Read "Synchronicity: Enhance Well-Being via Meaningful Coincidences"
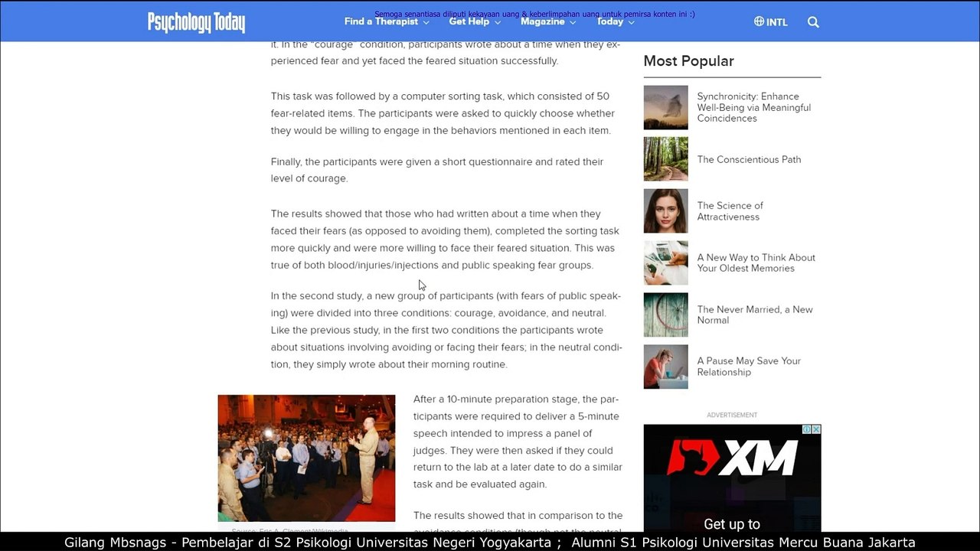This screenshot has height=551, width=980. pyautogui.click(x=754, y=107)
